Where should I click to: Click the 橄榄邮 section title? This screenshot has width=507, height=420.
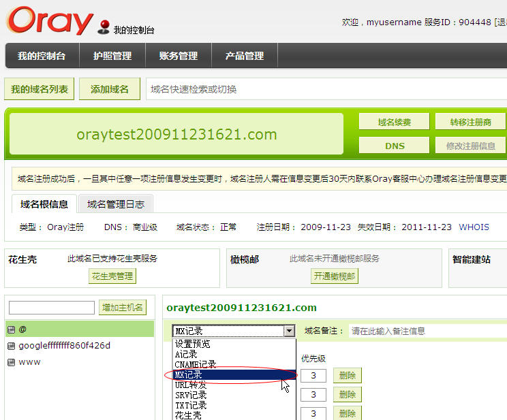tap(245, 259)
